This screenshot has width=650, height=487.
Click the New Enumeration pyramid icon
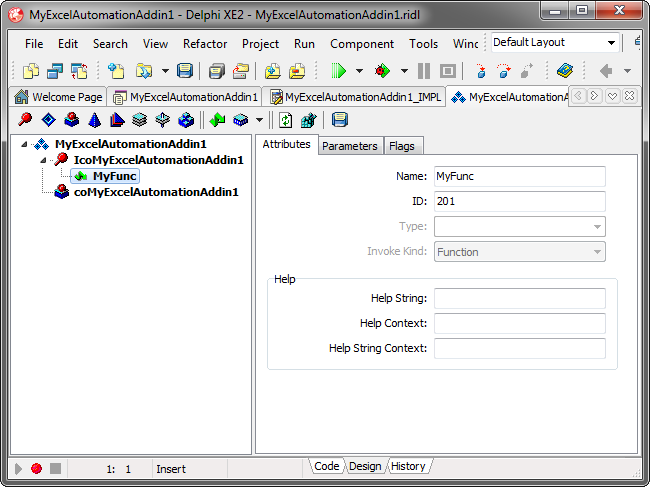(x=95, y=120)
